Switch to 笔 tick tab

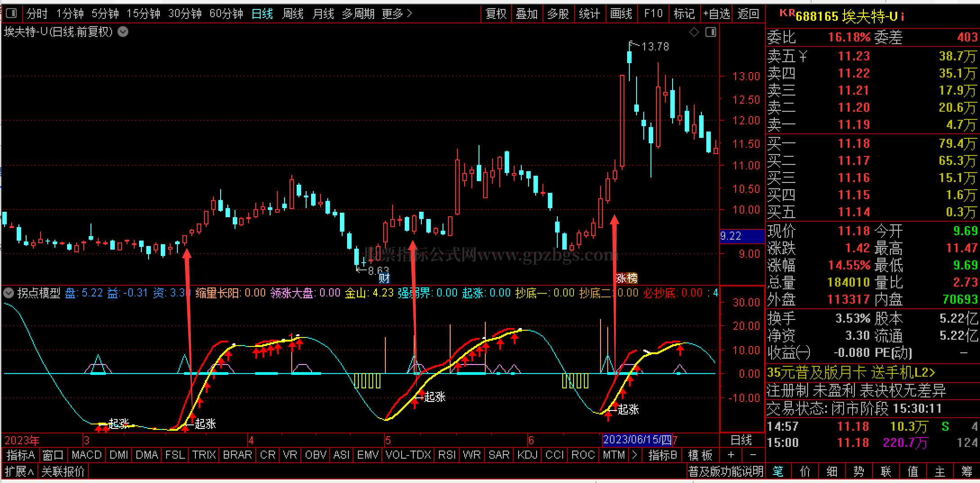pyautogui.click(x=777, y=472)
